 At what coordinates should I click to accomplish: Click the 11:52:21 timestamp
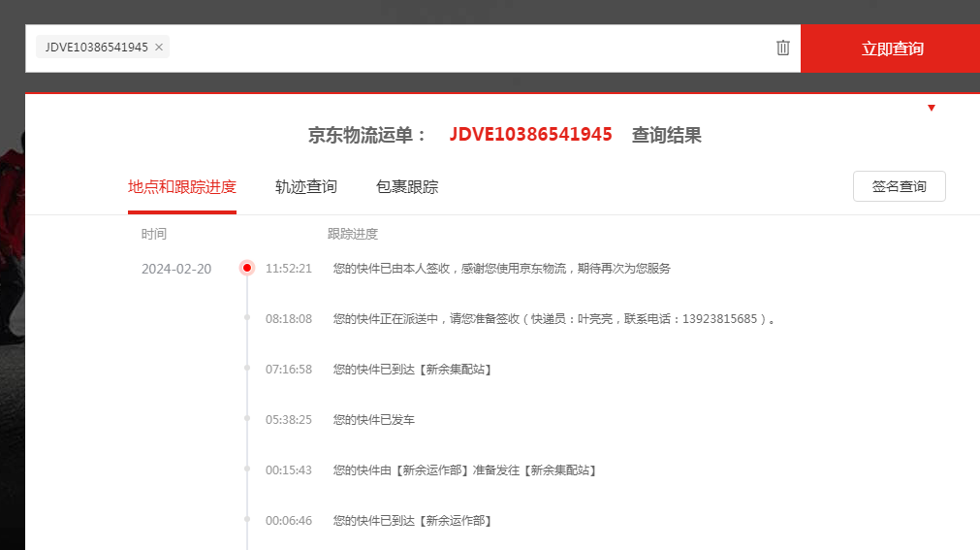289,269
